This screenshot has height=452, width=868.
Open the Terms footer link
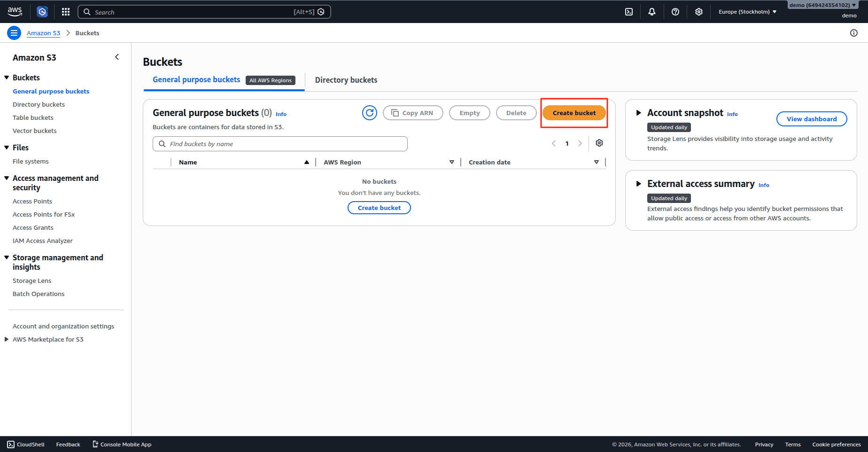[x=793, y=444]
